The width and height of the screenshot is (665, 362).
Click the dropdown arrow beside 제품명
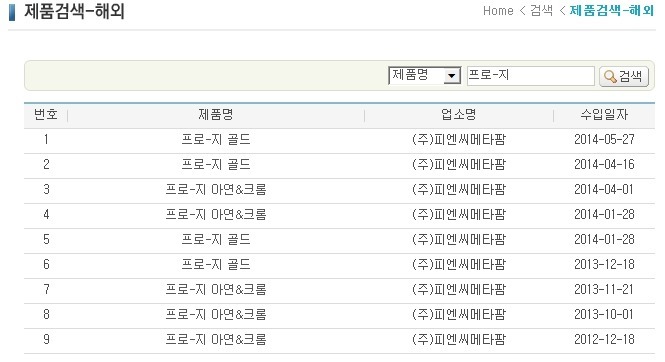(452, 76)
